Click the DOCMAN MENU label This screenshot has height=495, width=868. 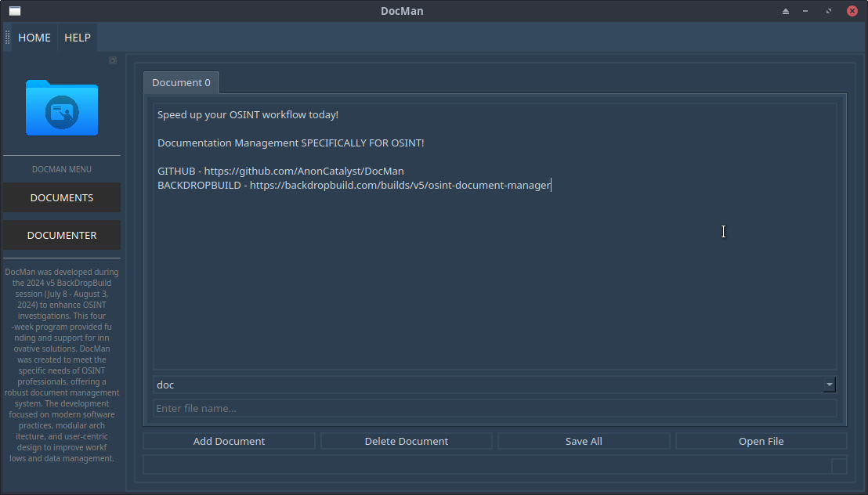(62, 169)
